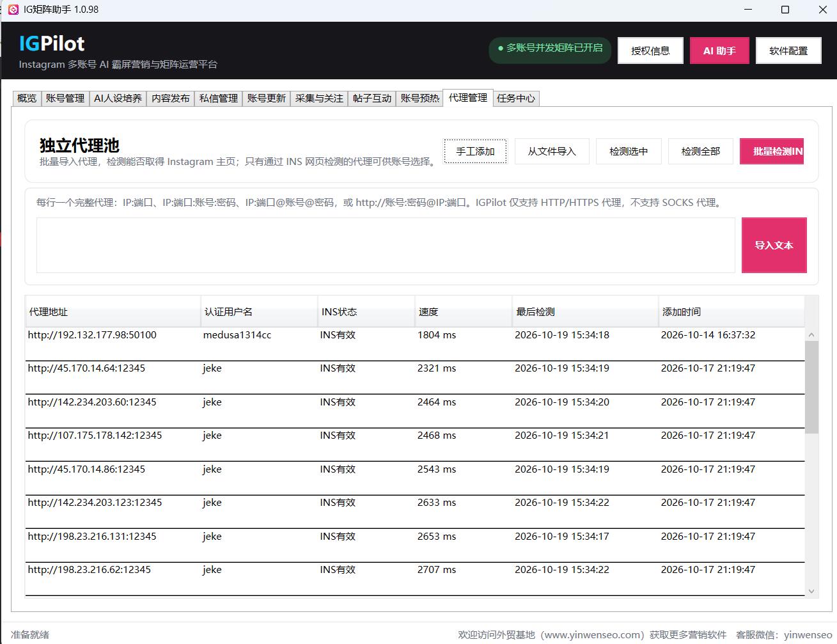Image resolution: width=837 pixels, height=644 pixels.
Task: Click the proxy table's scroll down arrow
Action: click(x=811, y=592)
